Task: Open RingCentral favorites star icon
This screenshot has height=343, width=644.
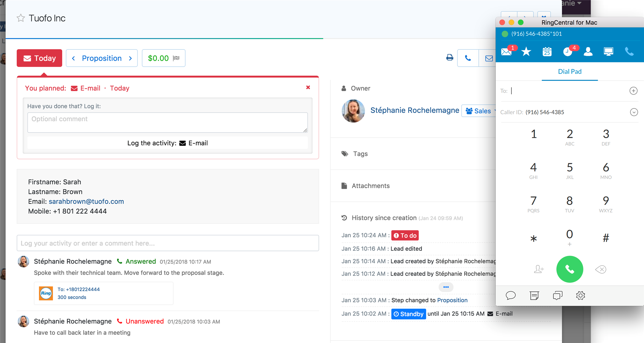Action: coord(526,52)
